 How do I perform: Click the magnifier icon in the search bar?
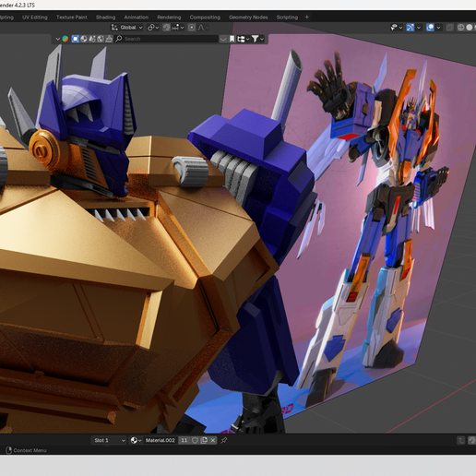point(119,39)
